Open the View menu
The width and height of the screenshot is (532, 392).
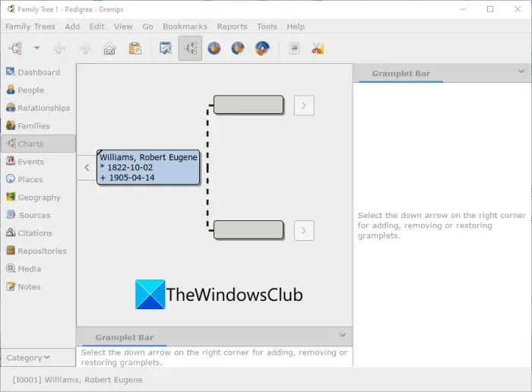(123, 27)
